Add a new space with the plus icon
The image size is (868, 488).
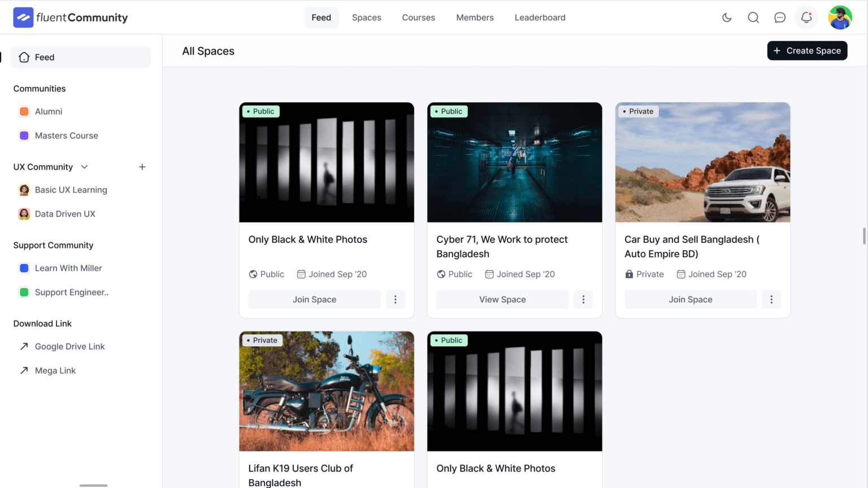pyautogui.click(x=142, y=167)
